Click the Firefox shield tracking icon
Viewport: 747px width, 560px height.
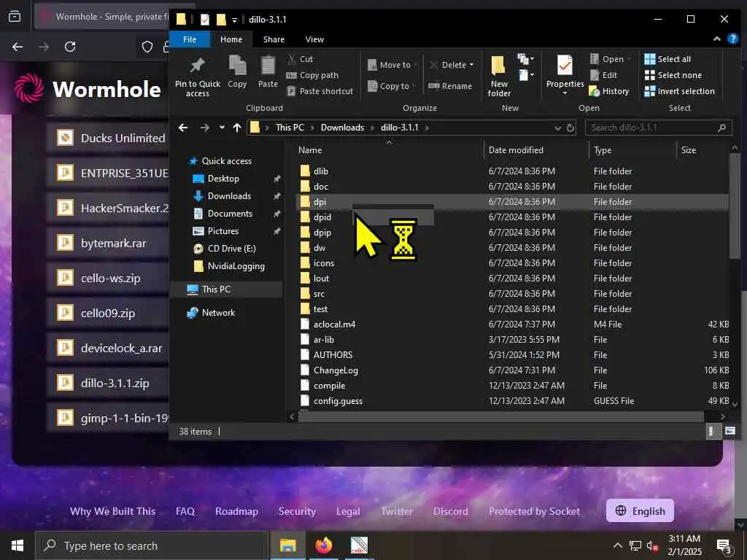147,47
